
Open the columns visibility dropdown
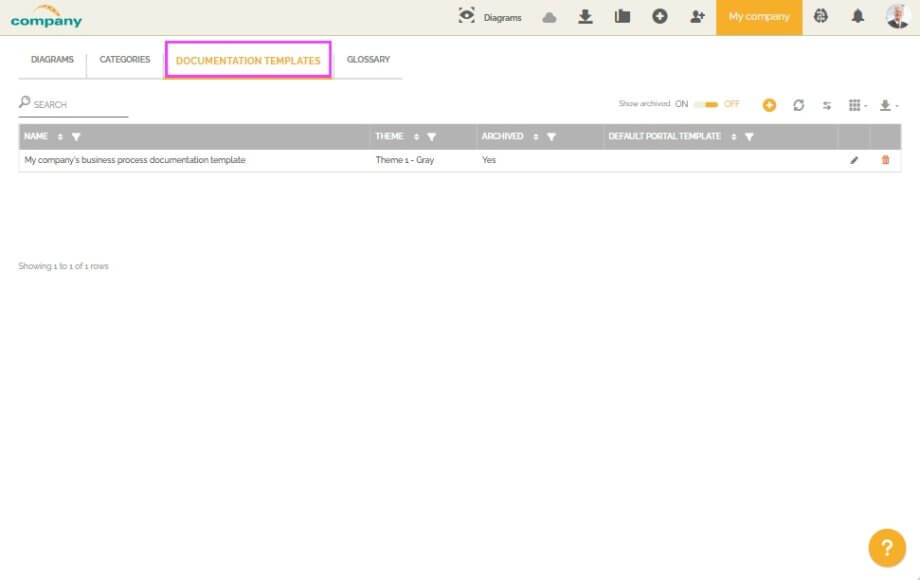click(x=857, y=104)
